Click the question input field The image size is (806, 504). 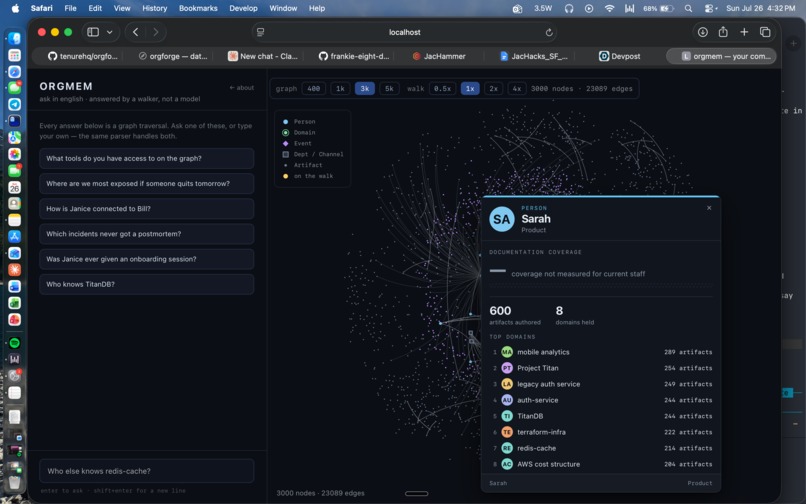(146, 471)
